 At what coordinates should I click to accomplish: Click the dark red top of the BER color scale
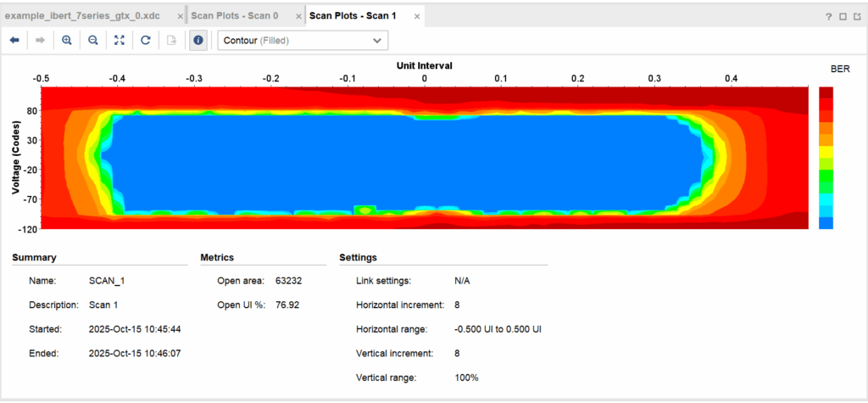click(x=826, y=92)
